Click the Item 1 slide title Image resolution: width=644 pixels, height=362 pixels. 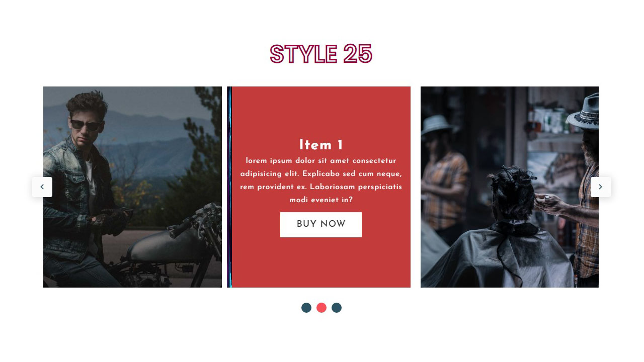pyautogui.click(x=321, y=145)
